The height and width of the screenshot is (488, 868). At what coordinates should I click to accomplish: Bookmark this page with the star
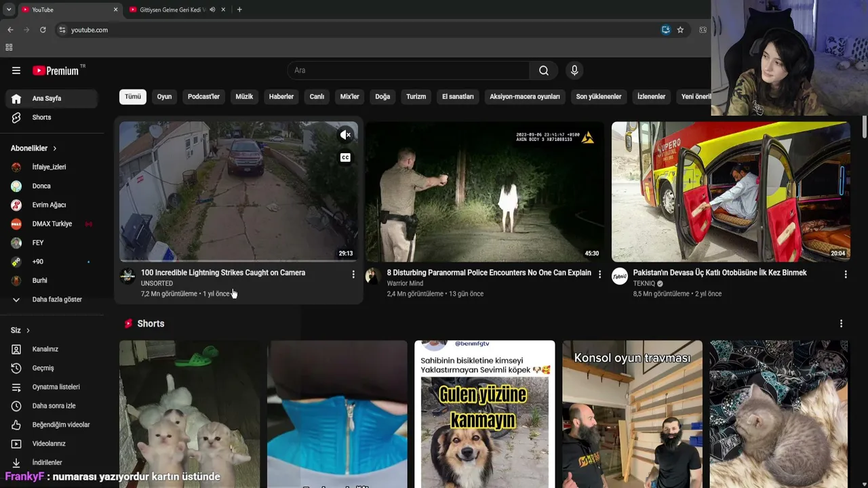click(x=680, y=30)
